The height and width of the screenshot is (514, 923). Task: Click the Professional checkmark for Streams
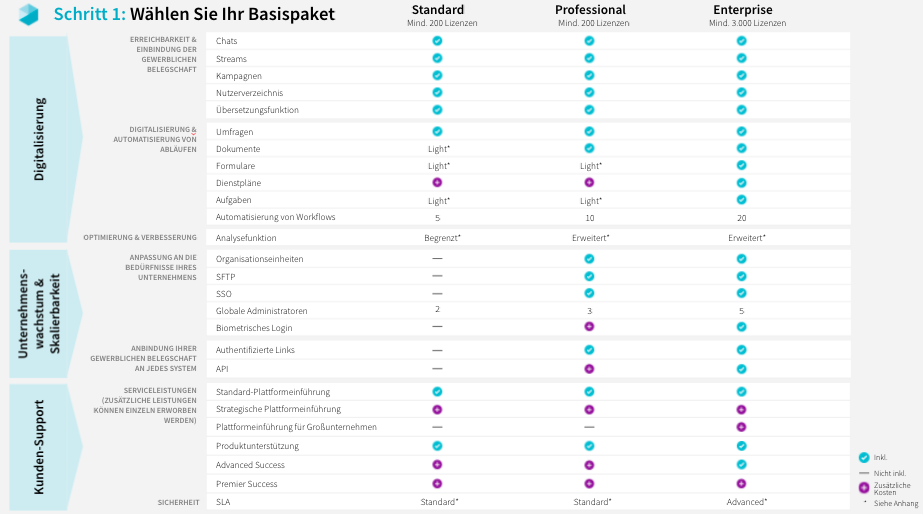click(589, 58)
